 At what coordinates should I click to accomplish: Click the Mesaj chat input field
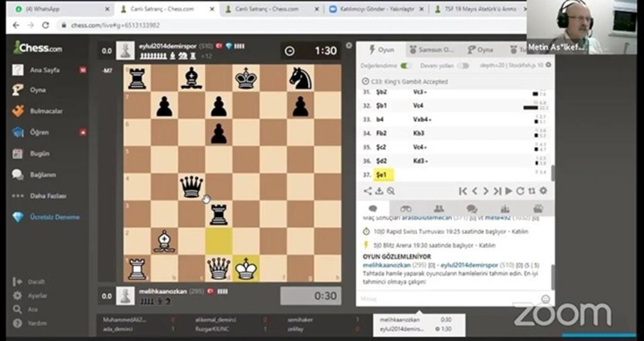click(x=448, y=299)
